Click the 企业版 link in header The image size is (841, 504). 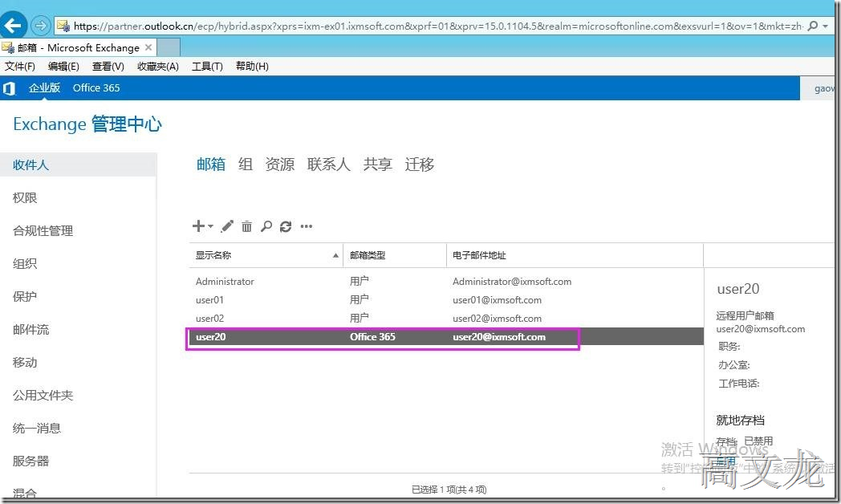coord(44,88)
